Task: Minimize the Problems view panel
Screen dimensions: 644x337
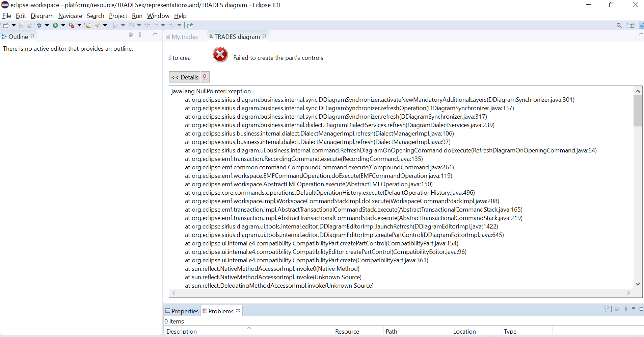Action: pos(634,308)
